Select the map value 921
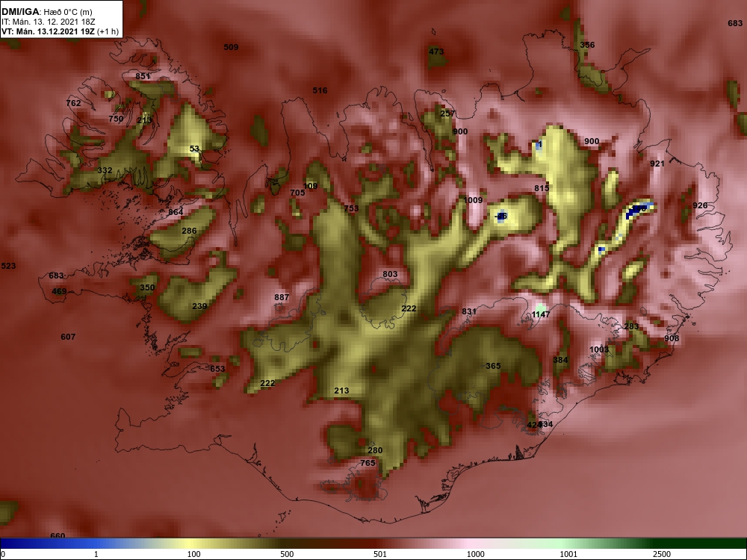 [x=657, y=164]
